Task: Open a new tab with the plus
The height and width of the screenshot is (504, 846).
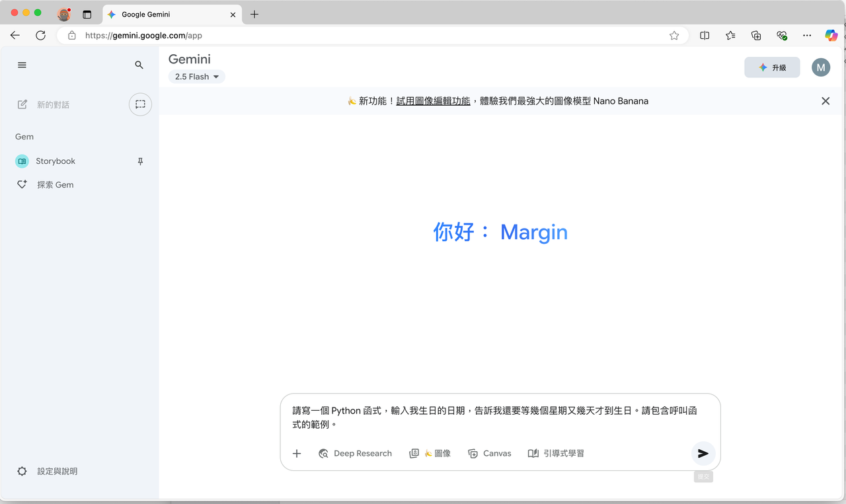Action: tap(254, 14)
